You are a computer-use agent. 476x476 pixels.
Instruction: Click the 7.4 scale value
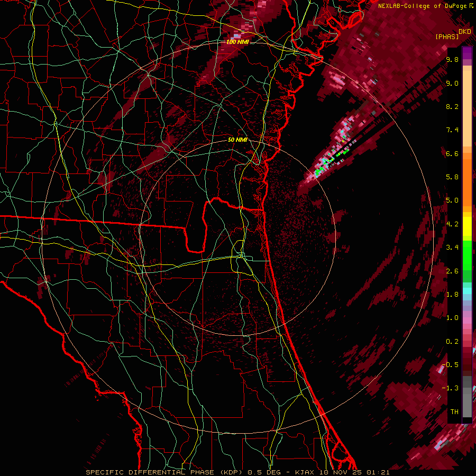pyautogui.click(x=452, y=130)
